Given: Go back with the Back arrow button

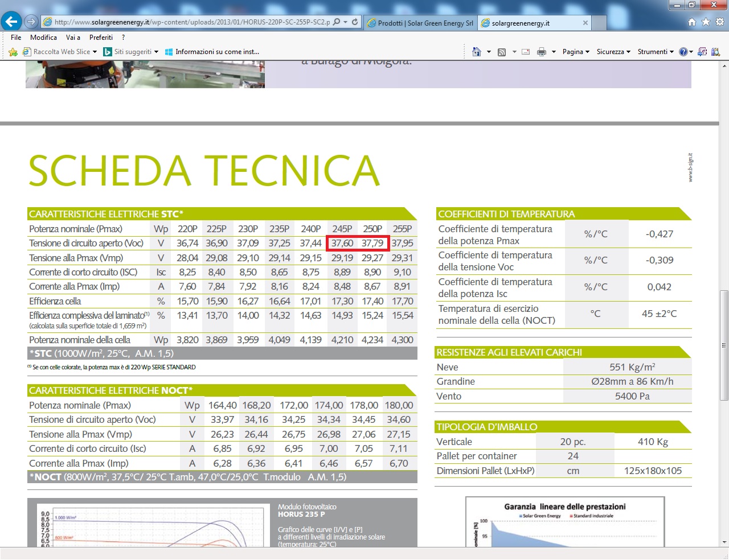Looking at the screenshot, I should [x=11, y=22].
